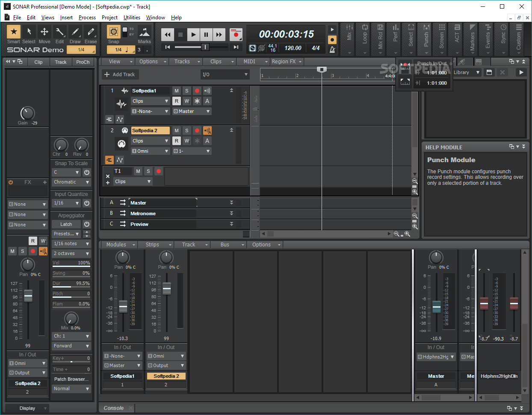The height and width of the screenshot is (415, 532).
Task: Click the inspector Display button
Action: pyautogui.click(x=27, y=408)
